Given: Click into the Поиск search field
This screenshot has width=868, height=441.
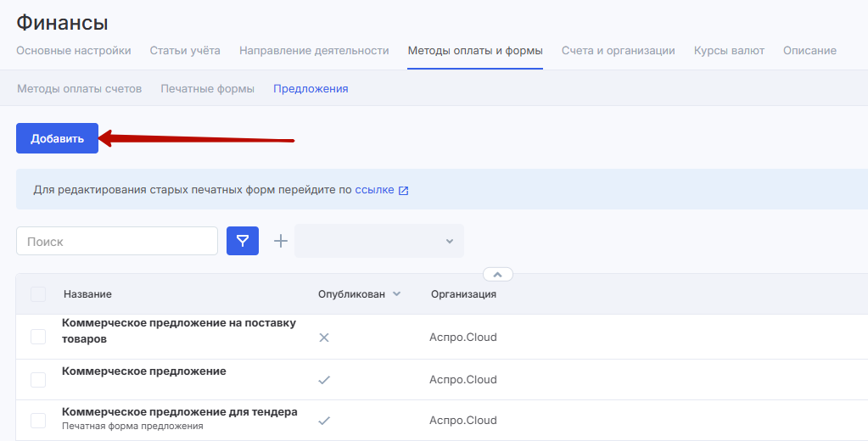Looking at the screenshot, I should [117, 241].
